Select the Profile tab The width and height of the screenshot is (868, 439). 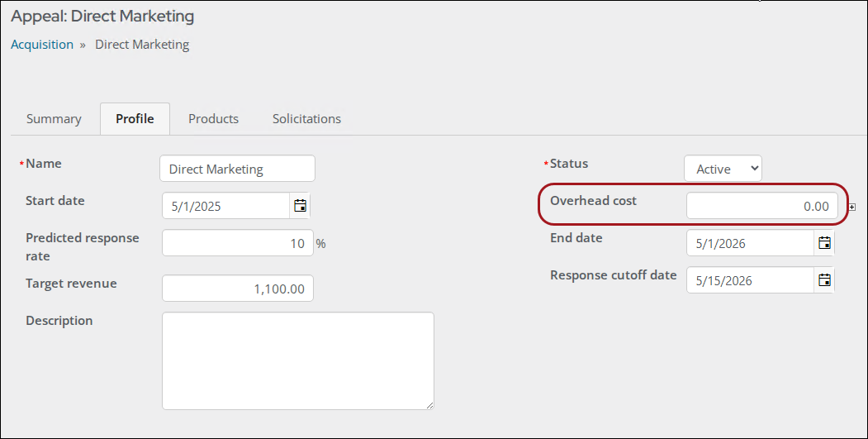click(135, 118)
